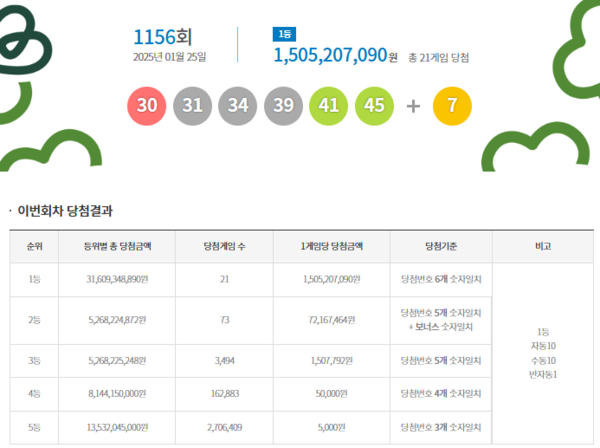600x448 pixels.
Task: Select prize amount 1,505,207,090원 in header
Action: pos(336,55)
